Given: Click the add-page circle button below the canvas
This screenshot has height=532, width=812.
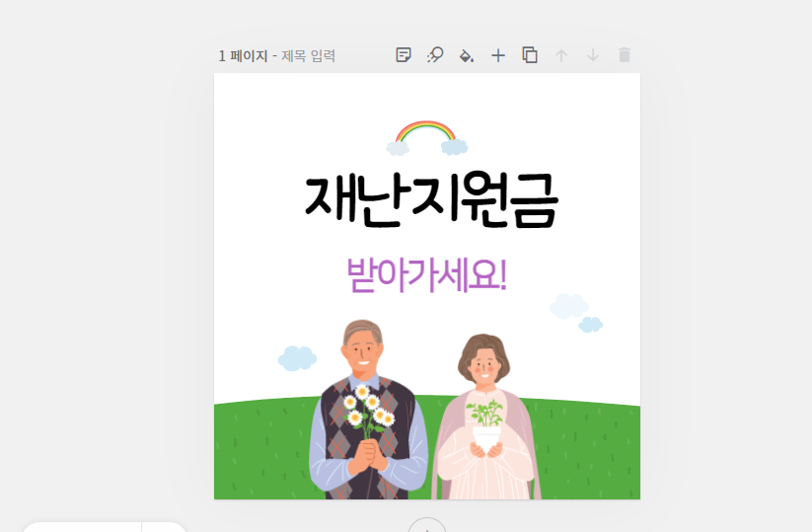Looking at the screenshot, I should [x=427, y=525].
